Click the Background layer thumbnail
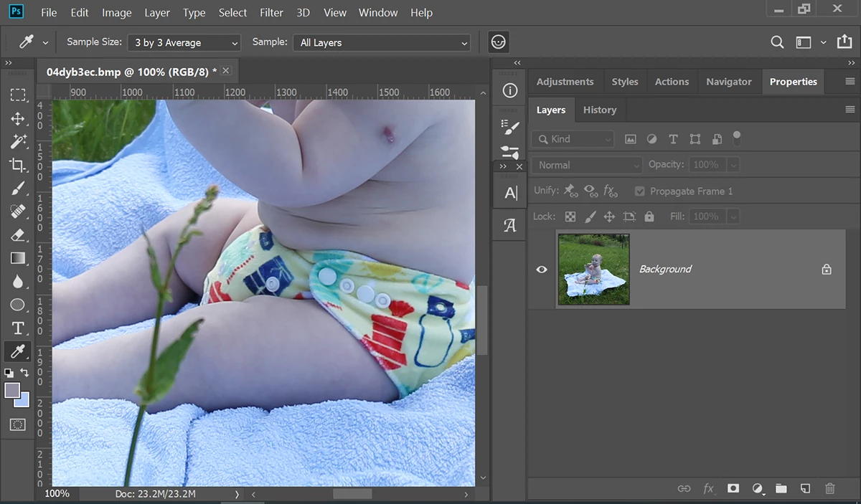 click(594, 270)
